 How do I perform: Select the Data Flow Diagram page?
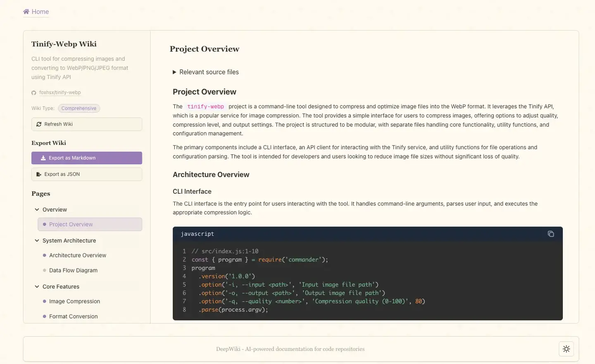click(73, 270)
